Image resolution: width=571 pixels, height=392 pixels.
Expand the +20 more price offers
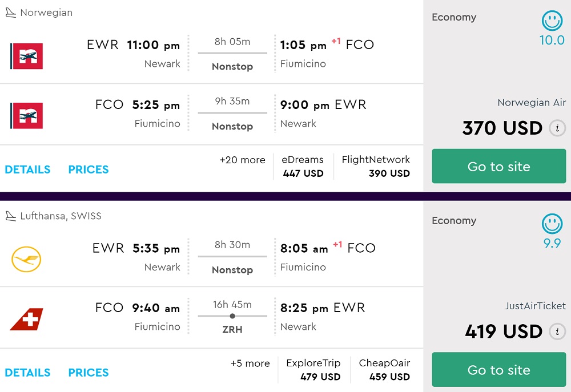[242, 160]
